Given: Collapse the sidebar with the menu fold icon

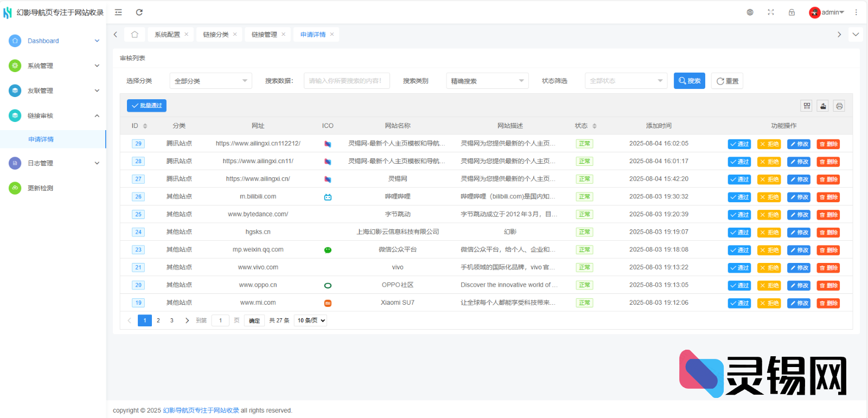Looking at the screenshot, I should (118, 12).
